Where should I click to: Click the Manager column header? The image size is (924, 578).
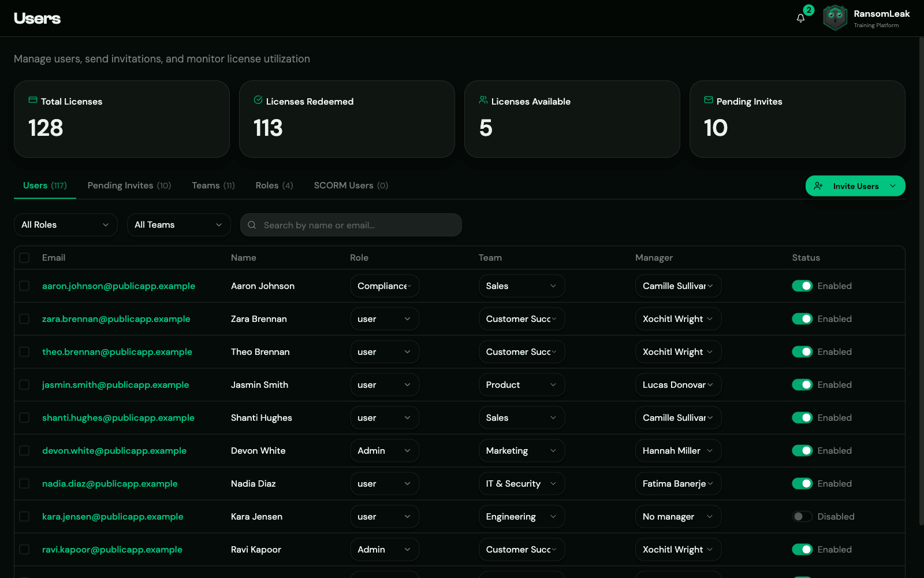click(x=654, y=258)
